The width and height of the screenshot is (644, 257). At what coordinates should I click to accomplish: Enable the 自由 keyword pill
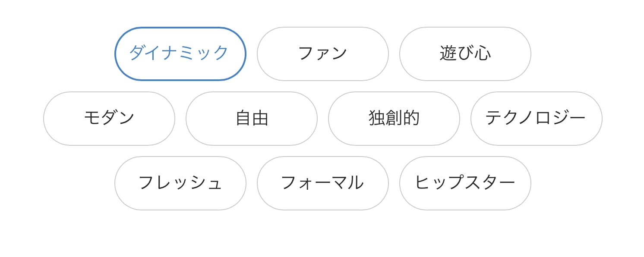click(x=251, y=118)
